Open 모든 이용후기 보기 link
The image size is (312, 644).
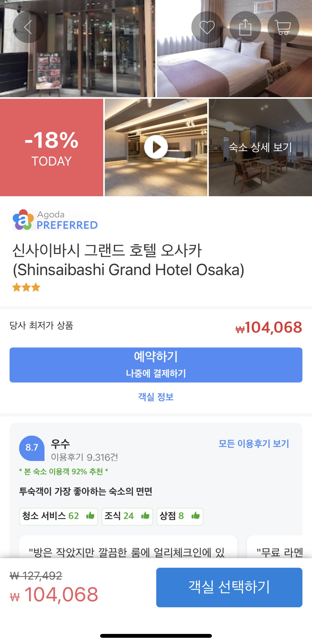coord(254,444)
